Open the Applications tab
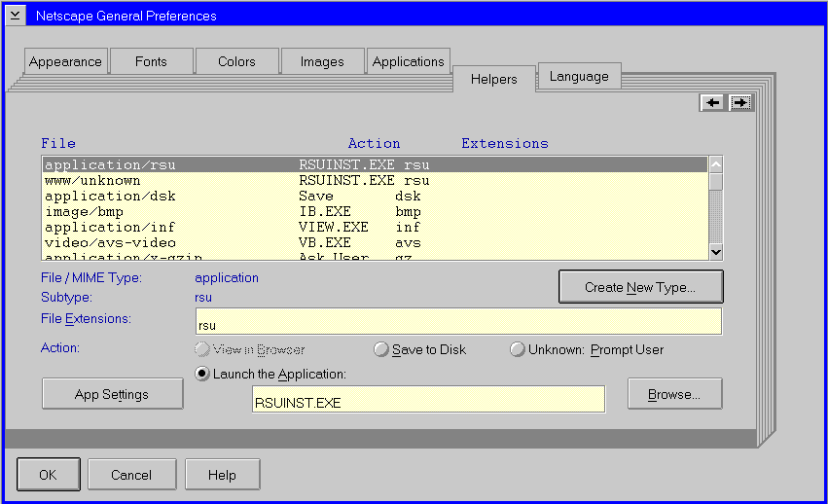 (409, 62)
